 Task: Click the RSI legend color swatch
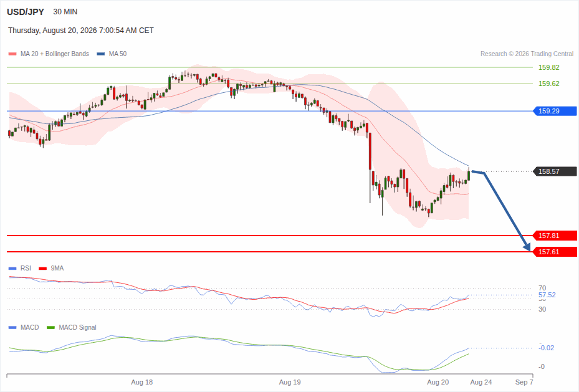coord(12,269)
